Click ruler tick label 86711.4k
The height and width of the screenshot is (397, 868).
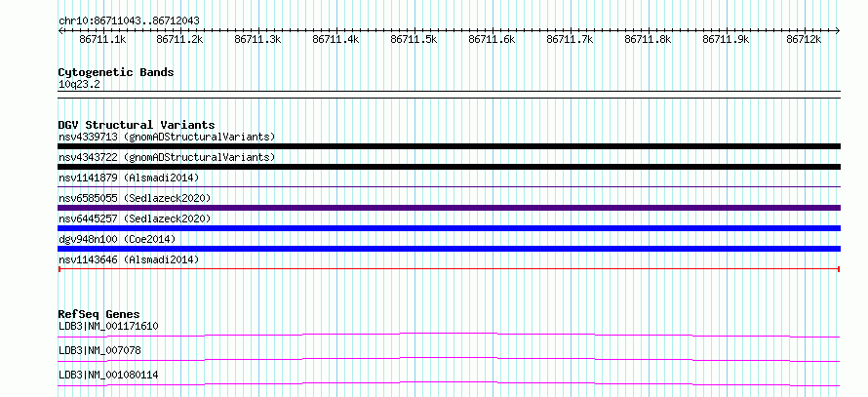click(x=336, y=39)
